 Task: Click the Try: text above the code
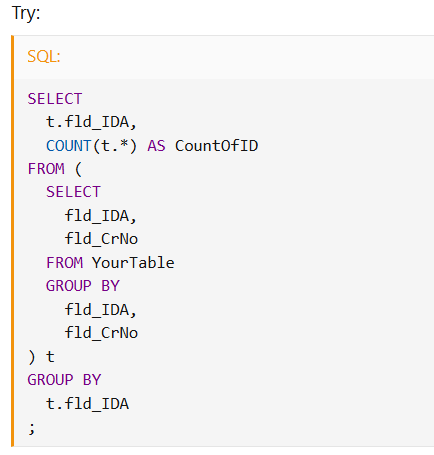[26, 14]
